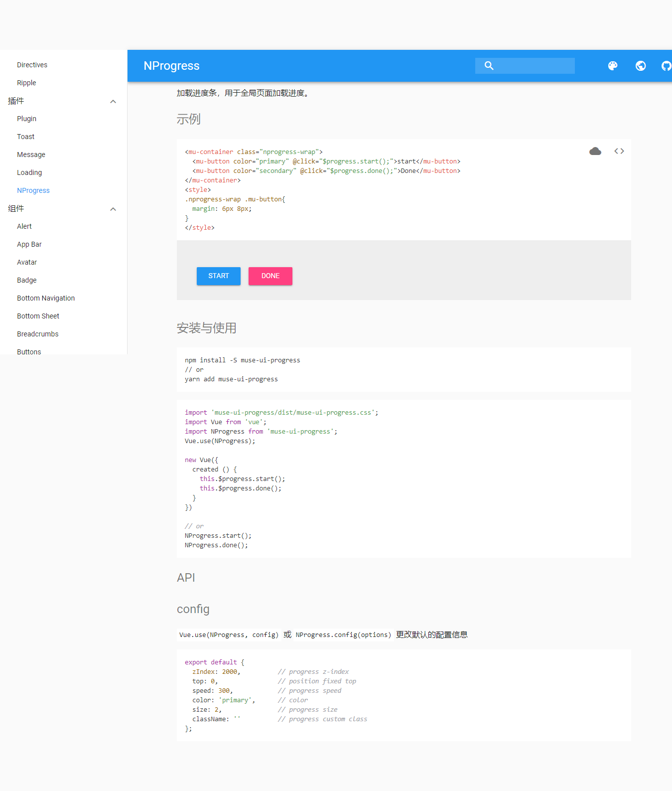This screenshot has width=672, height=791.
Task: Select Message in the sidebar
Action: pos(31,155)
